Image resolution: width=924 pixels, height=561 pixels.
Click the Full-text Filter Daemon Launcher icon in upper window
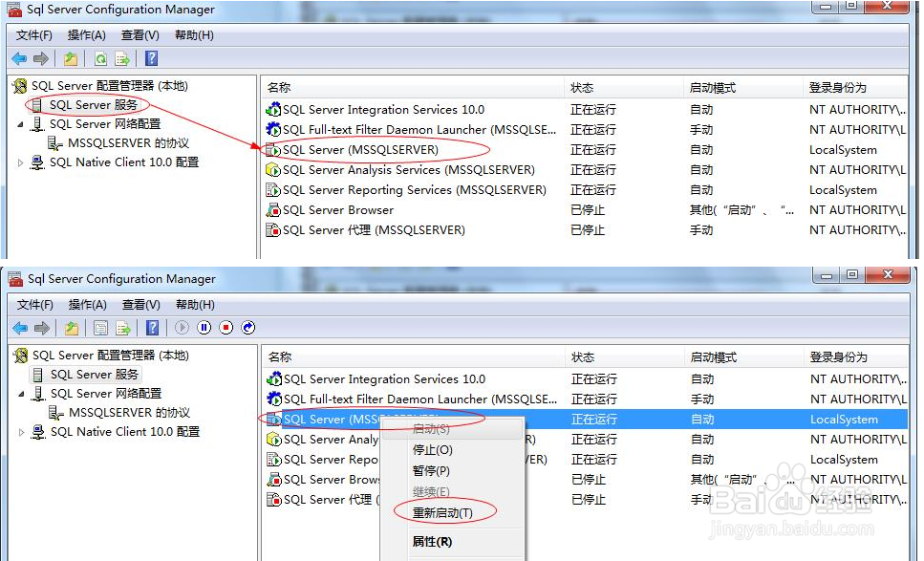click(273, 130)
